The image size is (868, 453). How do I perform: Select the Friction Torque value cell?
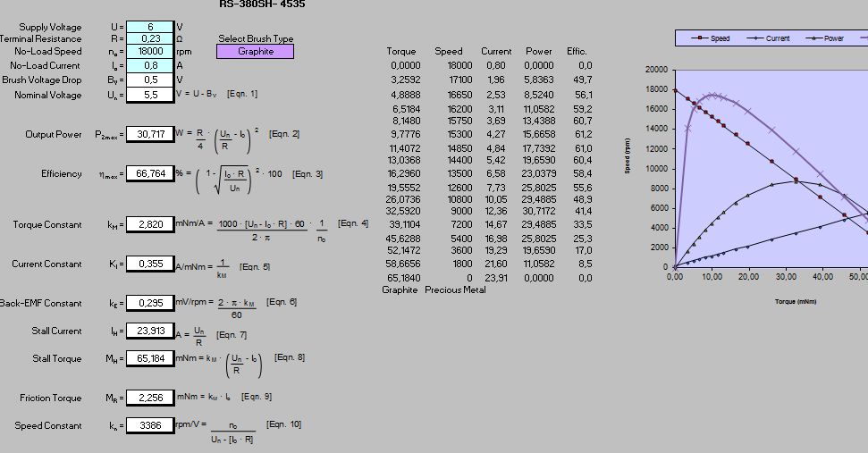(x=149, y=398)
